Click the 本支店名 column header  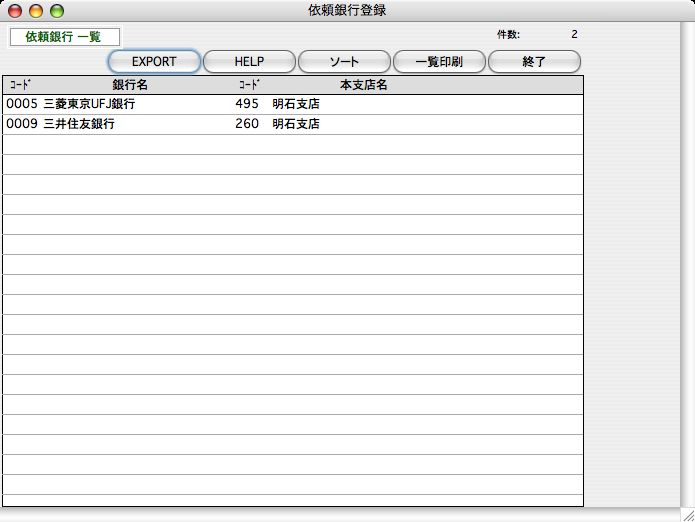[363, 85]
